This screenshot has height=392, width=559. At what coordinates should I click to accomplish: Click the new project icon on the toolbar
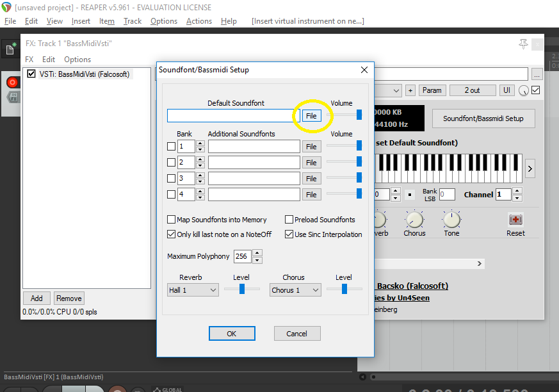tap(10, 49)
